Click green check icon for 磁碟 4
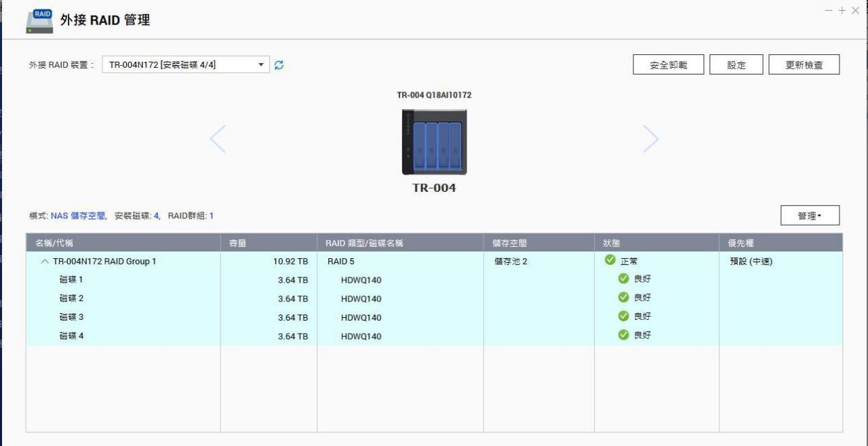The image size is (868, 446). [624, 335]
